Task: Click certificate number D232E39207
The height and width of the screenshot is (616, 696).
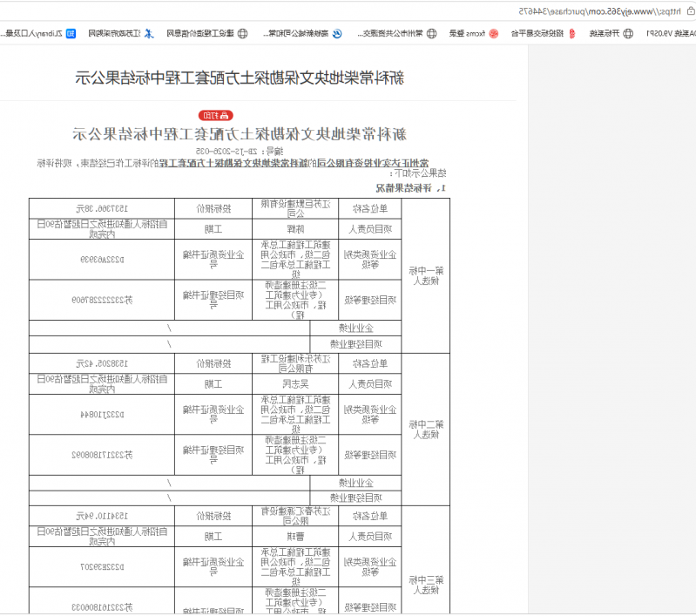Action: 102,566
